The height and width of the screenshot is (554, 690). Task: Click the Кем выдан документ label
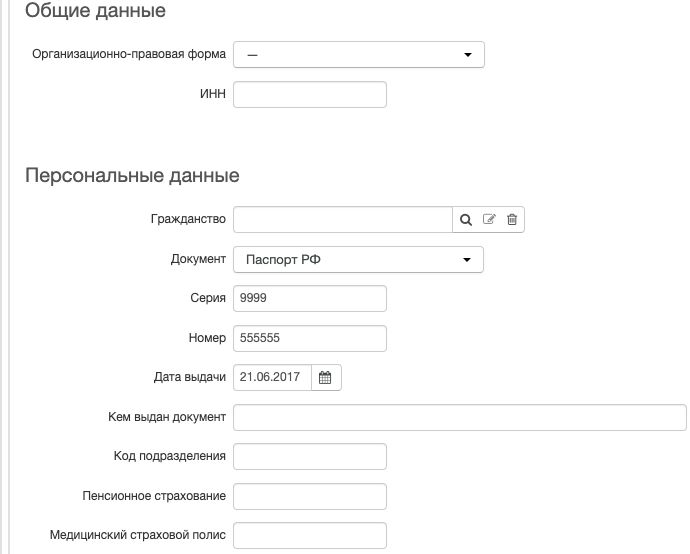[x=167, y=417]
